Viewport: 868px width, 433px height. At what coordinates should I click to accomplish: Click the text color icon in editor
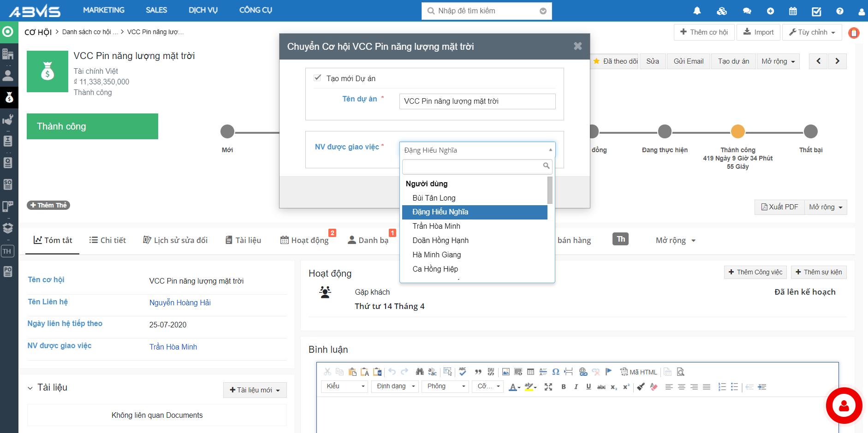click(x=513, y=387)
